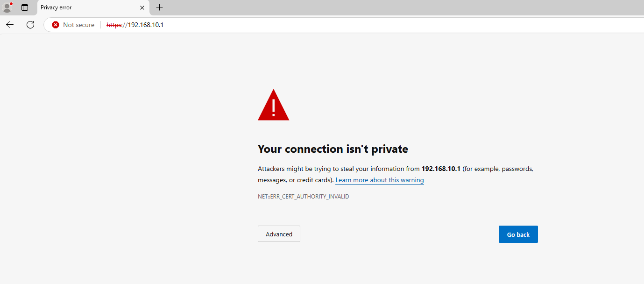Open a new tab with plus icon
This screenshot has height=284, width=644.
pyautogui.click(x=159, y=7)
